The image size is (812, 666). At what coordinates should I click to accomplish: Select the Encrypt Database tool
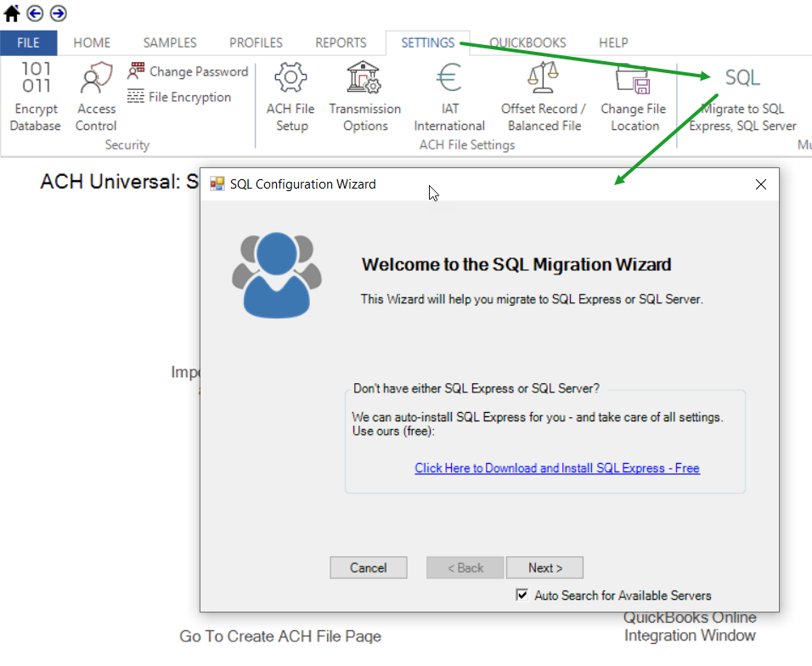(35, 96)
